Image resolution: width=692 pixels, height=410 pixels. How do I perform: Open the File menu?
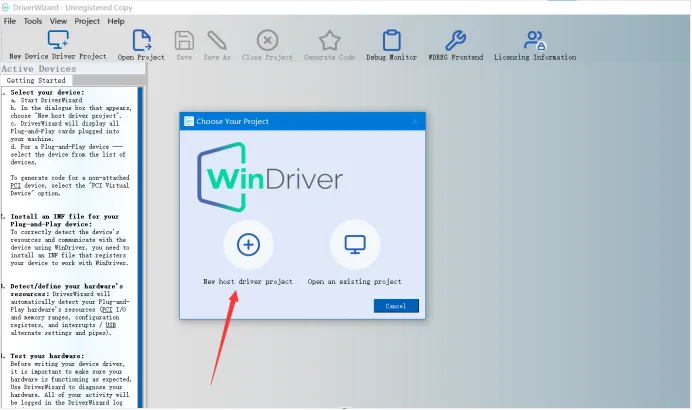10,20
